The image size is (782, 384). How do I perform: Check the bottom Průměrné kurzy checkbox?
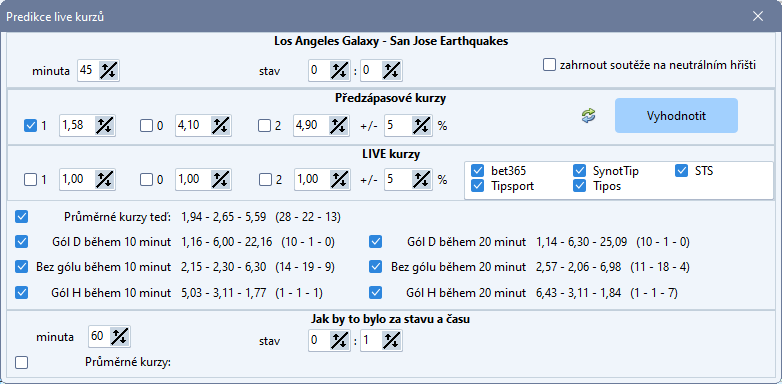(21, 363)
